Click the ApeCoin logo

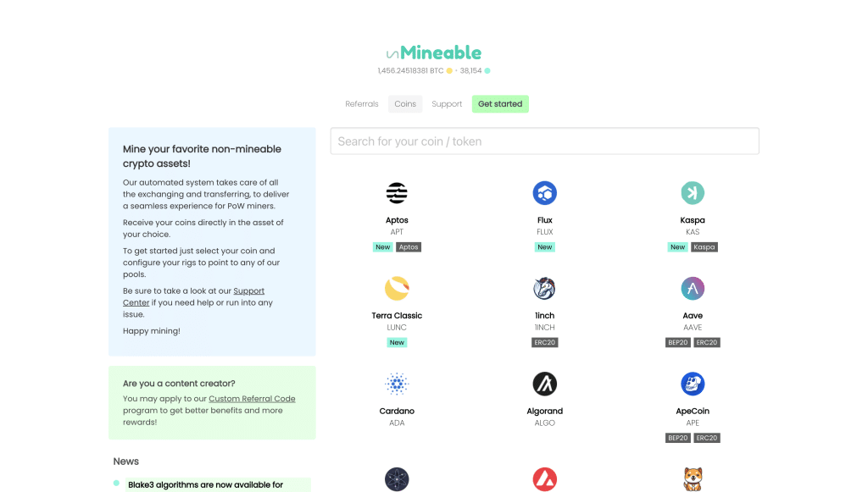coord(693,384)
